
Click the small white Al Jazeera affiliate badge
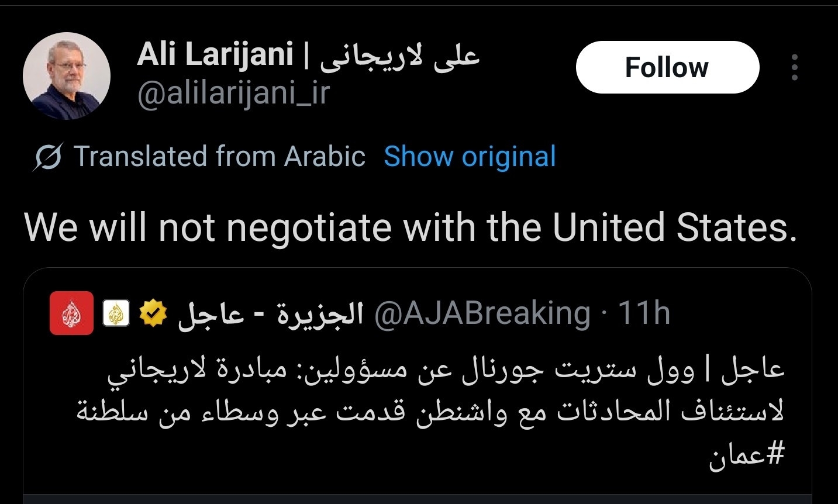pyautogui.click(x=116, y=313)
